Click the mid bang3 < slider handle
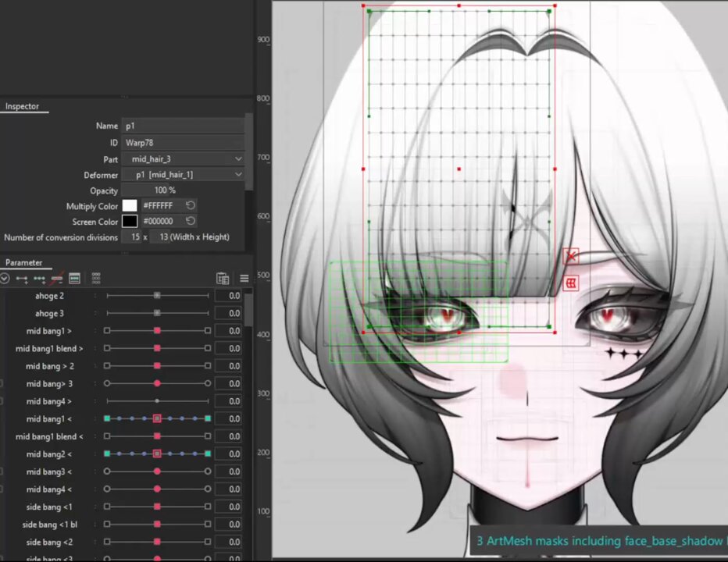728x562 pixels. (157, 471)
